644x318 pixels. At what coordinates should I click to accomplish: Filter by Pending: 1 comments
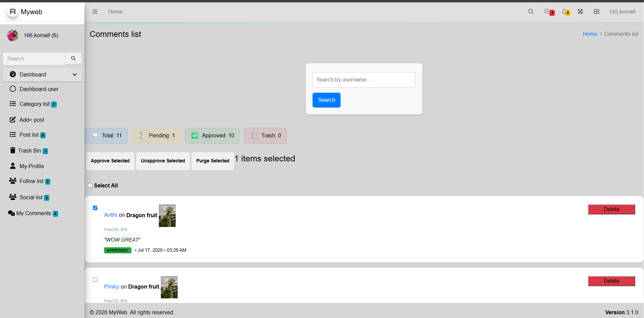156,136
